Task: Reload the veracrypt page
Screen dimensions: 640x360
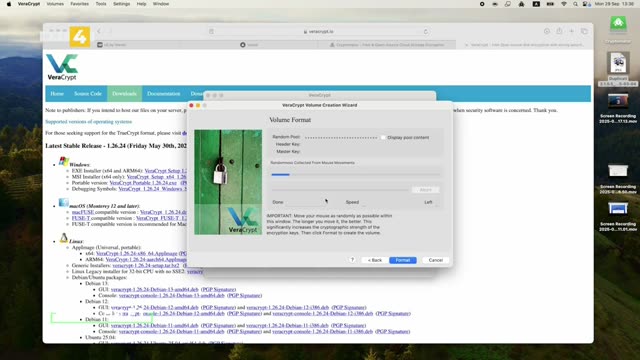Action: coord(426,31)
